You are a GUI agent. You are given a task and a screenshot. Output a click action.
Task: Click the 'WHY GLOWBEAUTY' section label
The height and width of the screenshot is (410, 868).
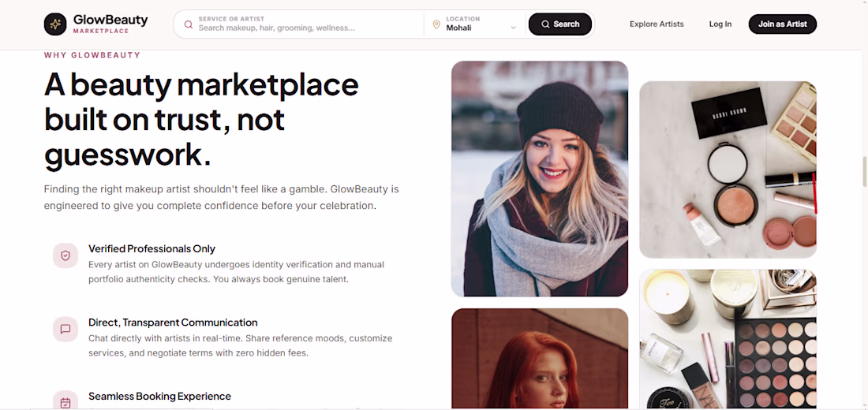tap(92, 55)
